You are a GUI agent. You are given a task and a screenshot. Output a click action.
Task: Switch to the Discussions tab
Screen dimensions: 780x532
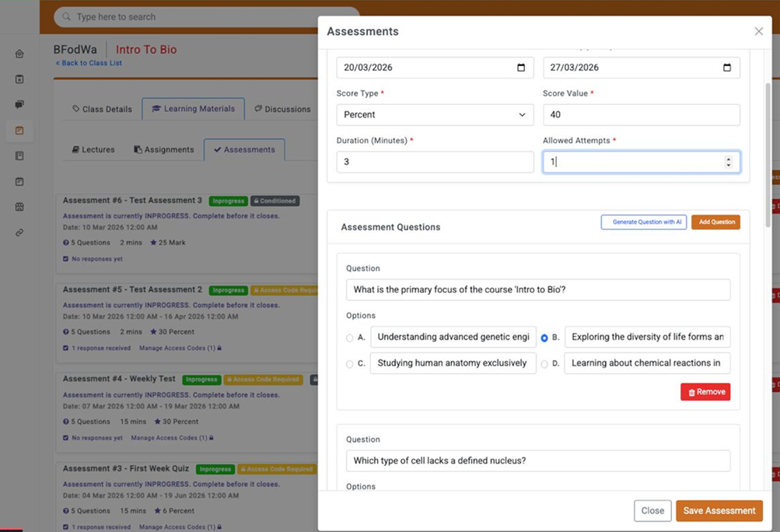[282, 109]
